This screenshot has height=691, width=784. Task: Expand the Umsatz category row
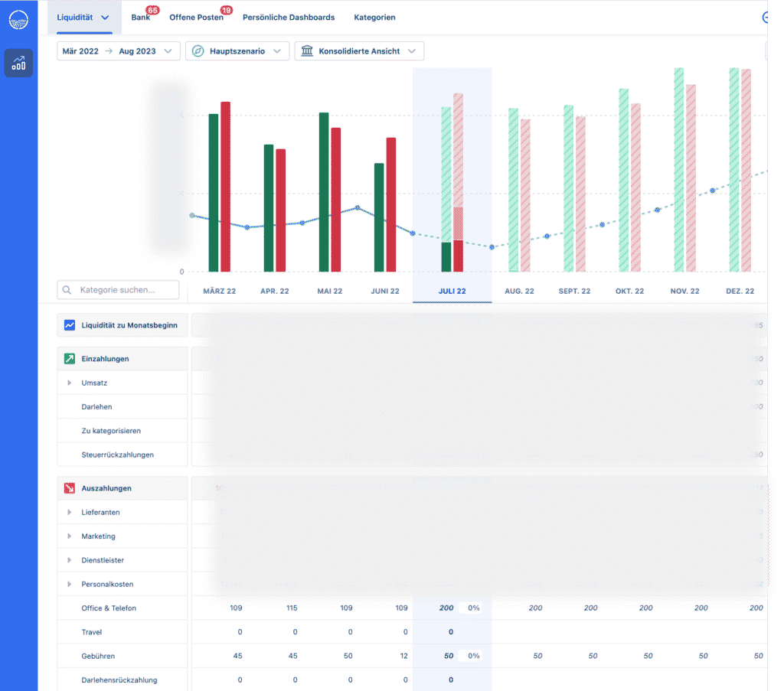coord(70,383)
